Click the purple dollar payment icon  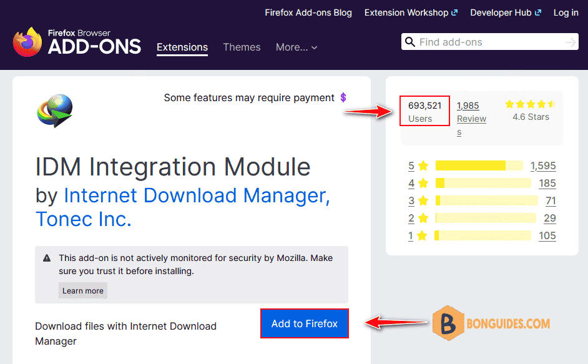tap(343, 97)
